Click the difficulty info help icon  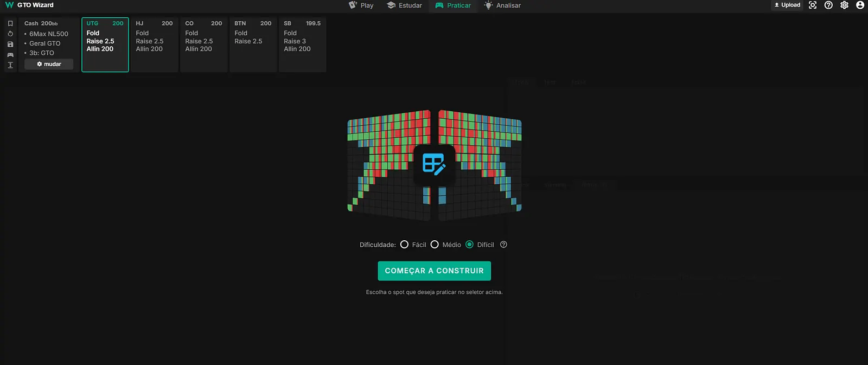[x=503, y=245]
